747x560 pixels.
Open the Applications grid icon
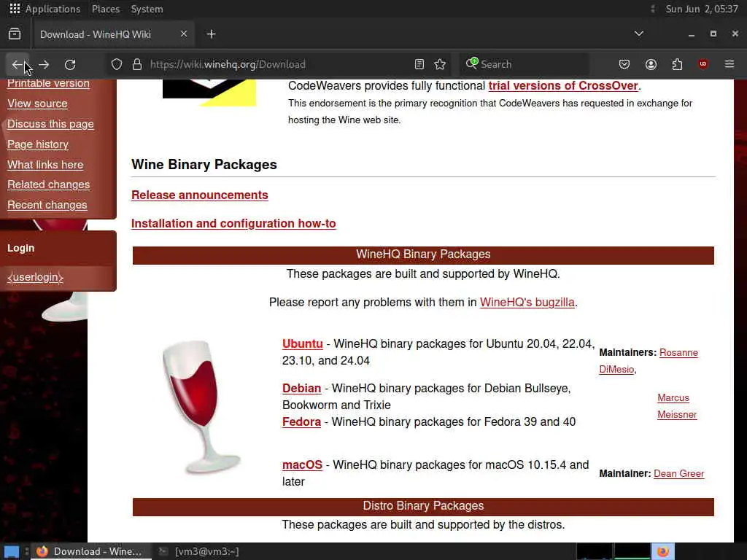tap(15, 9)
